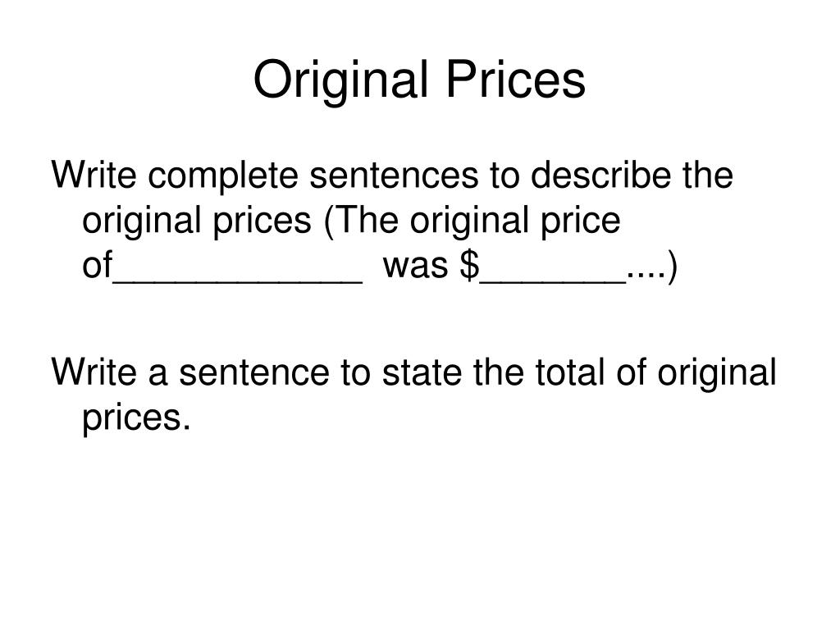Viewport: 840px width, 630px height.
Task: Click "original prices" on the second text line
Action: (x=197, y=221)
